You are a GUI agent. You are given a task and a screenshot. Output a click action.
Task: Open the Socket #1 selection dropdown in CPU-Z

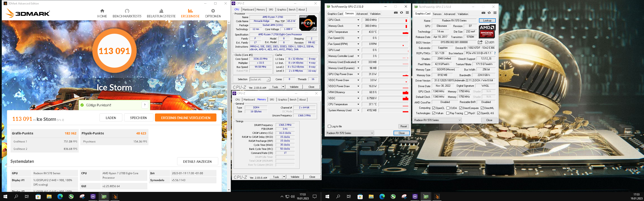pos(260,80)
